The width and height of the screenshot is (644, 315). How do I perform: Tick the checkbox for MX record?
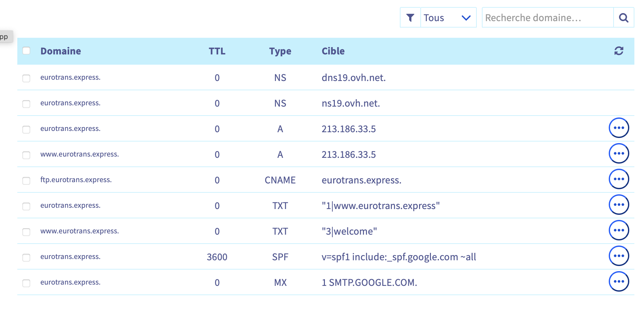tap(26, 283)
